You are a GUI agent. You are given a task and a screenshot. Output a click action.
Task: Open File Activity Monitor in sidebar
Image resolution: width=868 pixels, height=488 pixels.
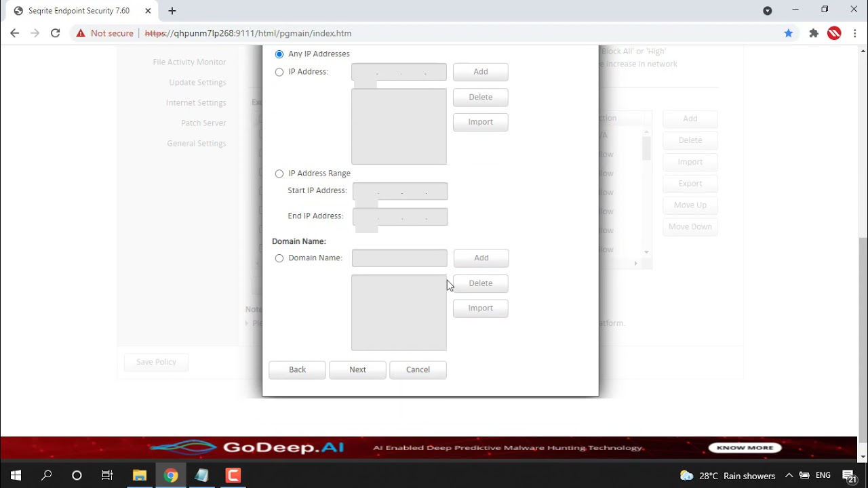(x=189, y=62)
